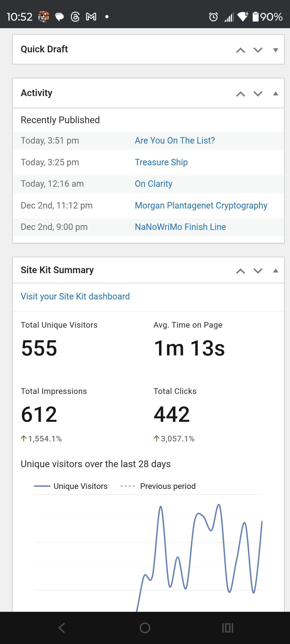Collapse the Activity panel
The height and width of the screenshot is (644, 290).
point(275,94)
